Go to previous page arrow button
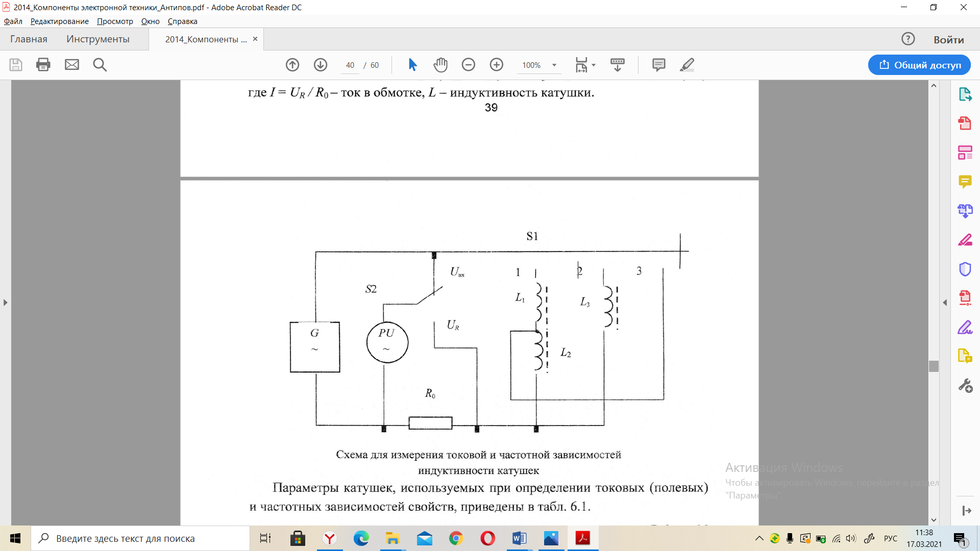The width and height of the screenshot is (980, 551). (x=292, y=65)
